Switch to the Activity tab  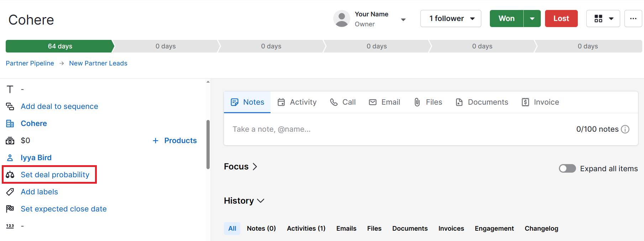coord(297,102)
